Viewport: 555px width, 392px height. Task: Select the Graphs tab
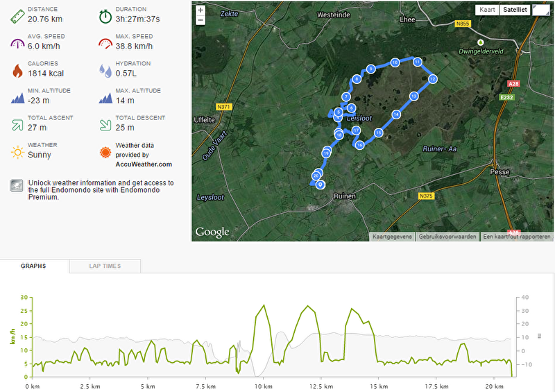33,266
